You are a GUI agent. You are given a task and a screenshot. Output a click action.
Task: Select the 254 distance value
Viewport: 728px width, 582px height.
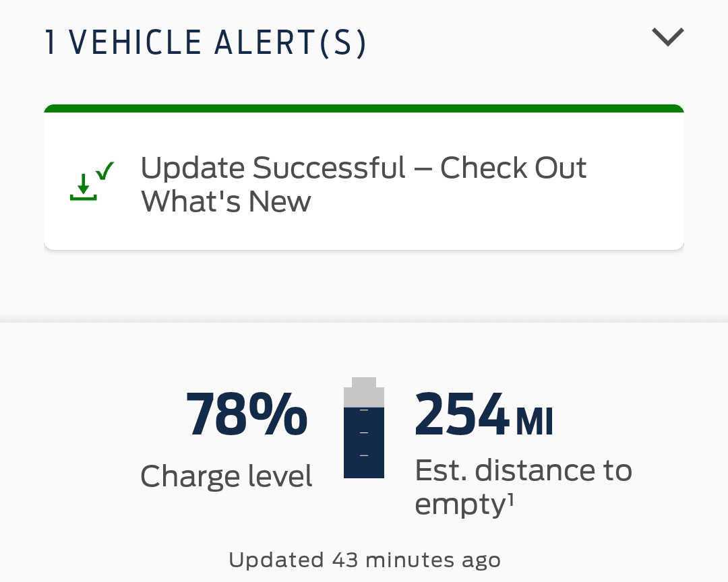coord(462,416)
